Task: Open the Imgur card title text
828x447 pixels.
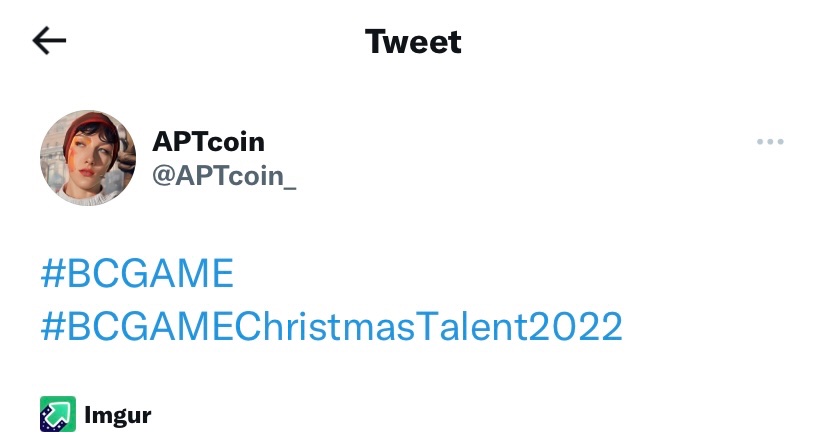Action: [x=118, y=414]
